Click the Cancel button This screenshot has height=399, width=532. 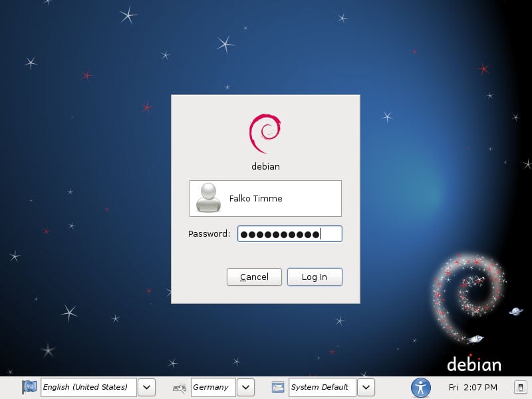[x=254, y=277]
